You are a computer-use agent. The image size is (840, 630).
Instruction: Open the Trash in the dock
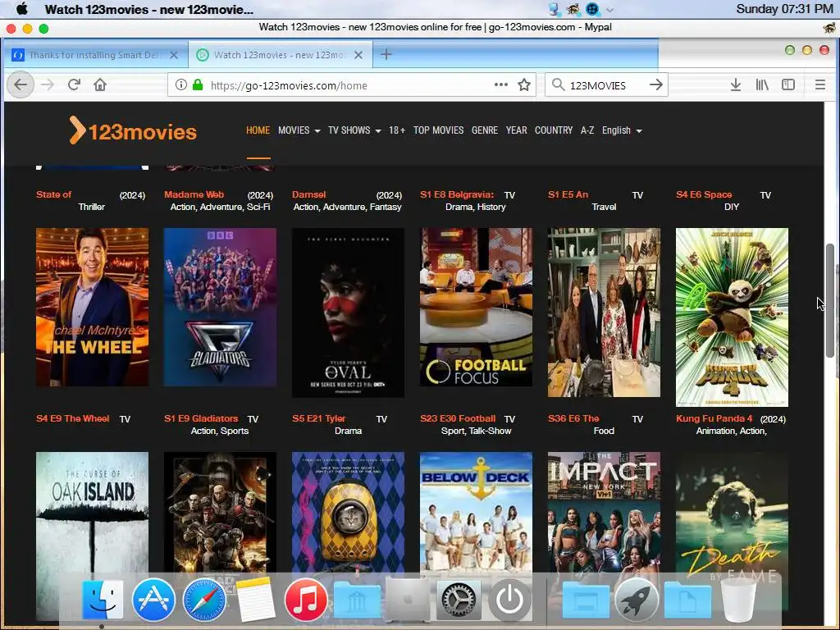738,600
